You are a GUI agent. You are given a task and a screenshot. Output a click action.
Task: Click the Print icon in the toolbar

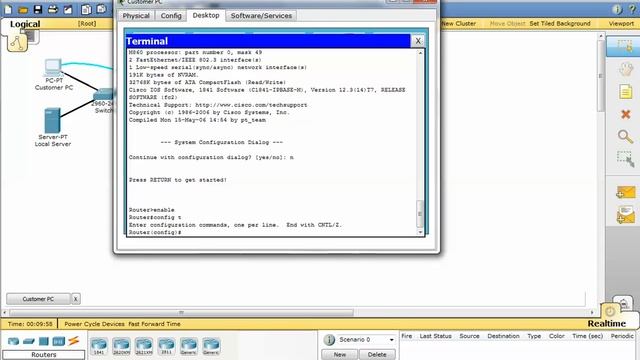[x=53, y=9]
